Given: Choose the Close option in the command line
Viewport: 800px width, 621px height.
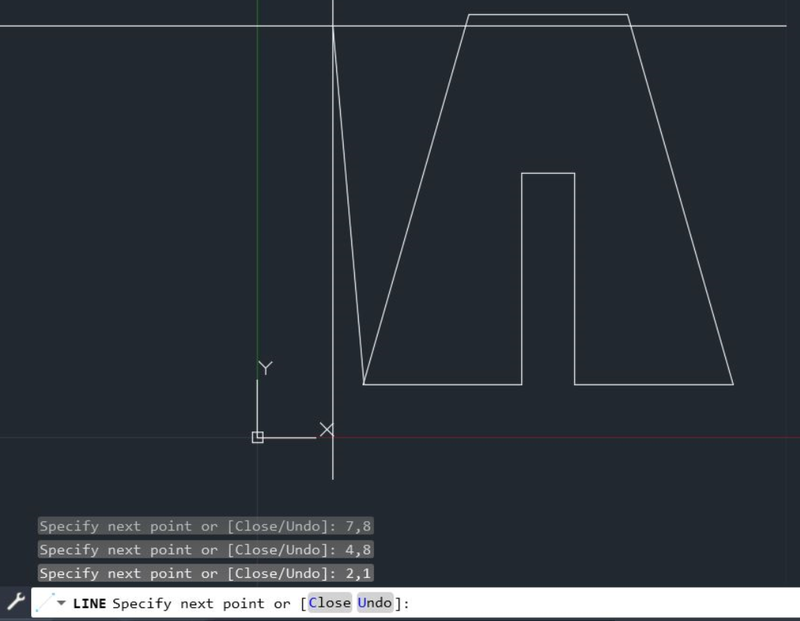Looking at the screenshot, I should [330, 603].
